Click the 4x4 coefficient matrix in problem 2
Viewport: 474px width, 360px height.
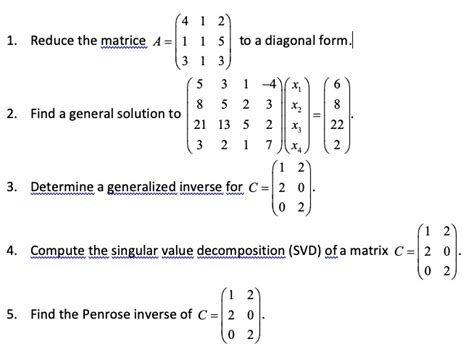coord(235,115)
